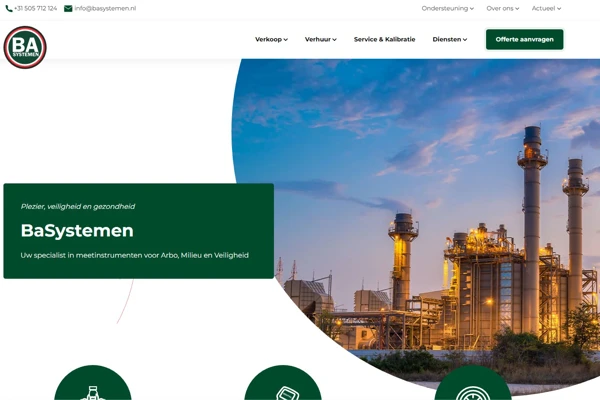Screen dimensions: 600x400
Task: Click the envelope email icon
Action: click(x=68, y=8)
